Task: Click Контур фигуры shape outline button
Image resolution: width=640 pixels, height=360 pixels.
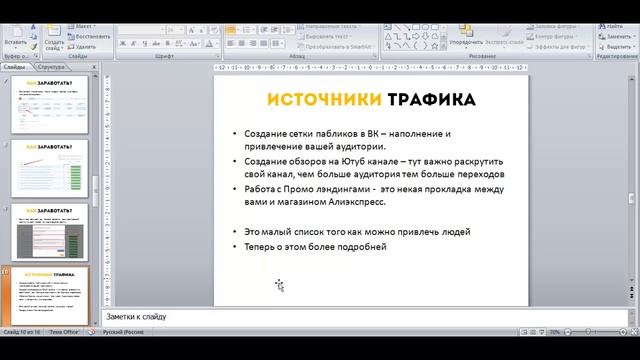Action: 552,36
